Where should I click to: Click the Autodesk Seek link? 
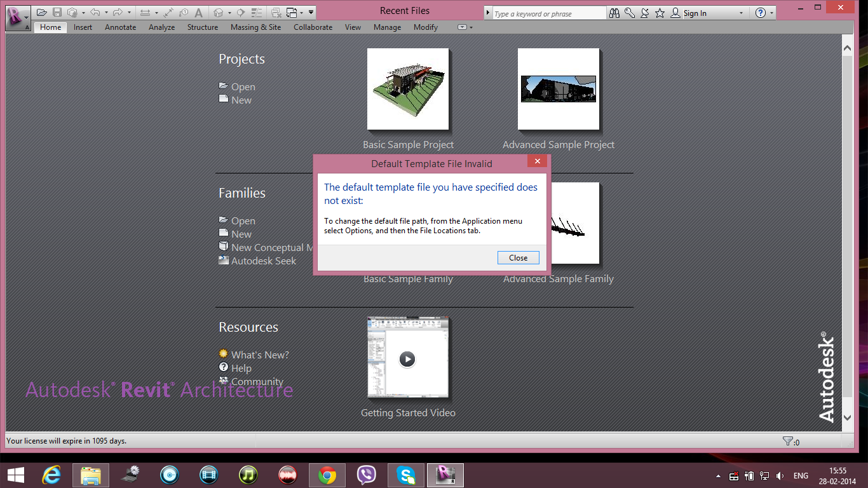point(264,261)
